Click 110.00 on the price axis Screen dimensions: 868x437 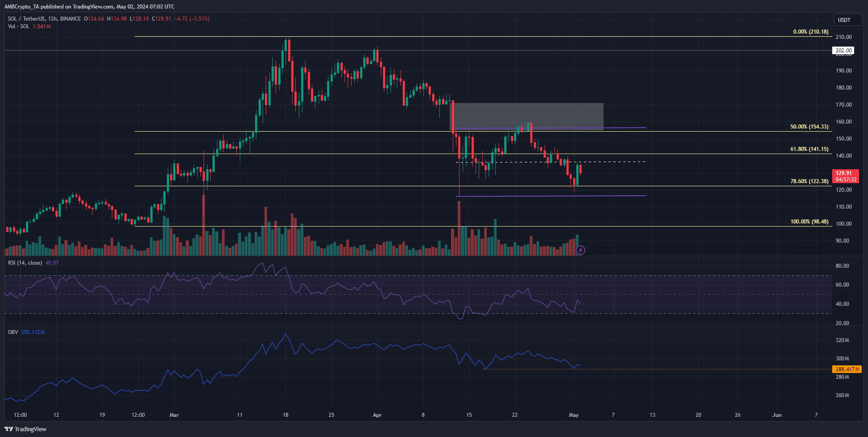[844, 207]
